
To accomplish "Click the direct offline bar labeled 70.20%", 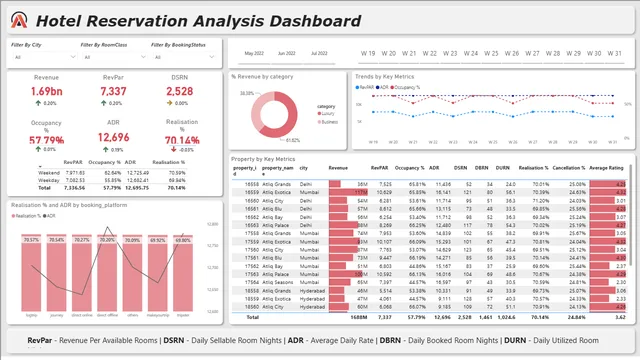I will coord(107,273).
